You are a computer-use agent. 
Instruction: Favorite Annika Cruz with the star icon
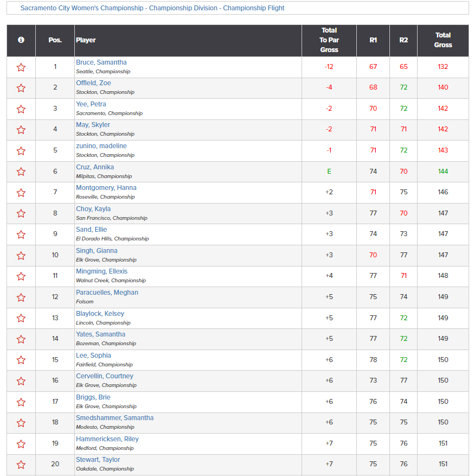pyautogui.click(x=21, y=172)
